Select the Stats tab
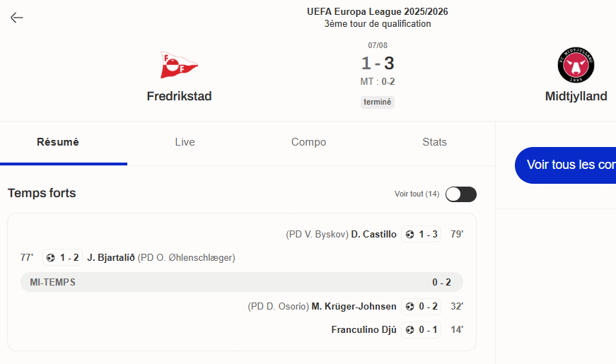 [434, 142]
